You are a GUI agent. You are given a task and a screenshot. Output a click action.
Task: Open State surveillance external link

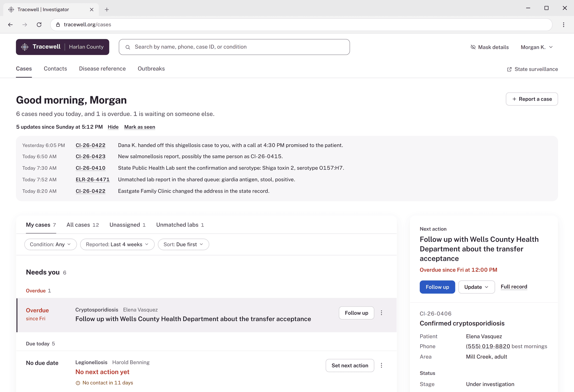pyautogui.click(x=532, y=69)
